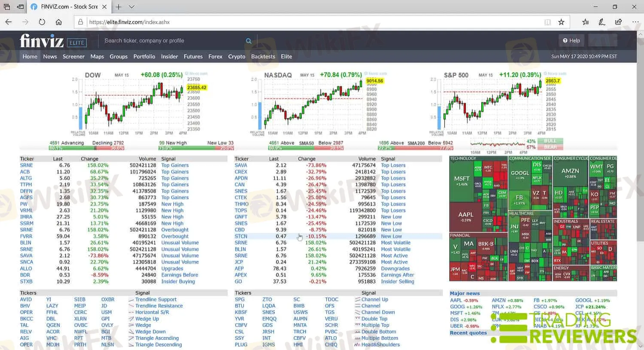Click the browser back arrow

click(9, 22)
